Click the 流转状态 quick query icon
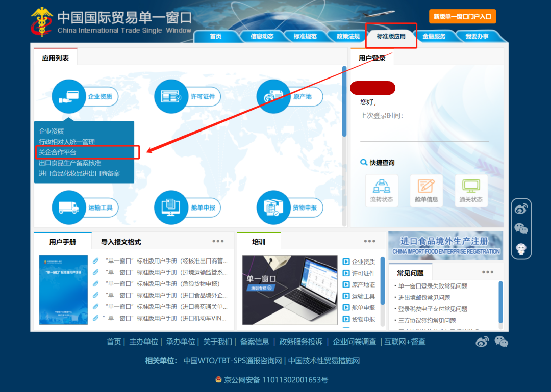This screenshot has width=551, height=392. [382, 191]
